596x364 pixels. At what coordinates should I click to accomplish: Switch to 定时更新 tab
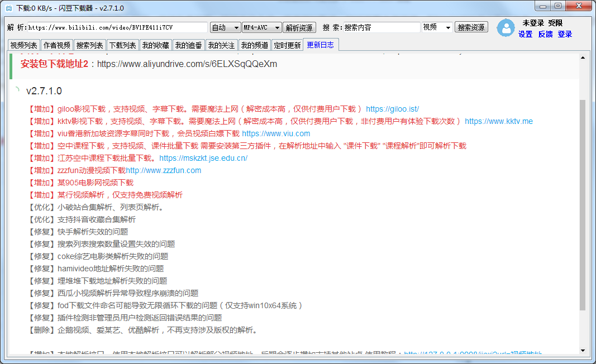(287, 45)
